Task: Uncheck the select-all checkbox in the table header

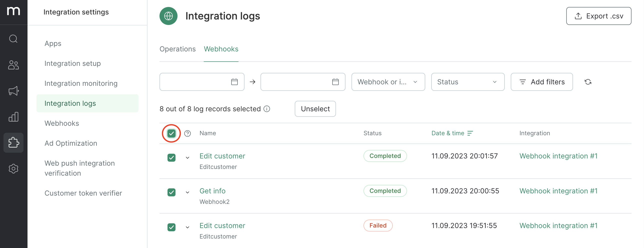Action: click(171, 133)
